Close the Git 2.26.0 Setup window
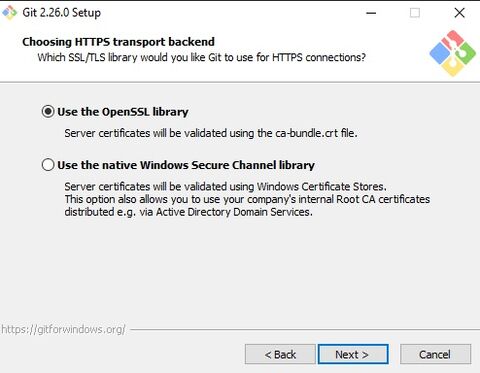480x373 pixels. (x=460, y=13)
